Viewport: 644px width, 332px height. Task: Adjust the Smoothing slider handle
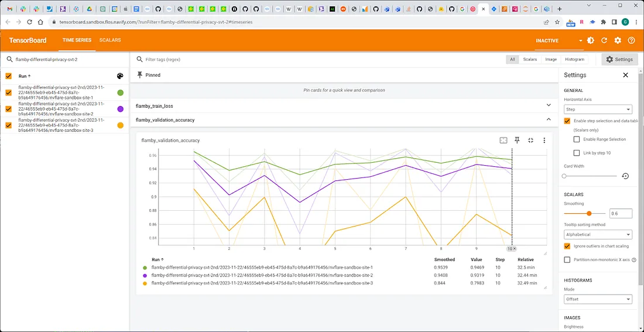point(589,213)
